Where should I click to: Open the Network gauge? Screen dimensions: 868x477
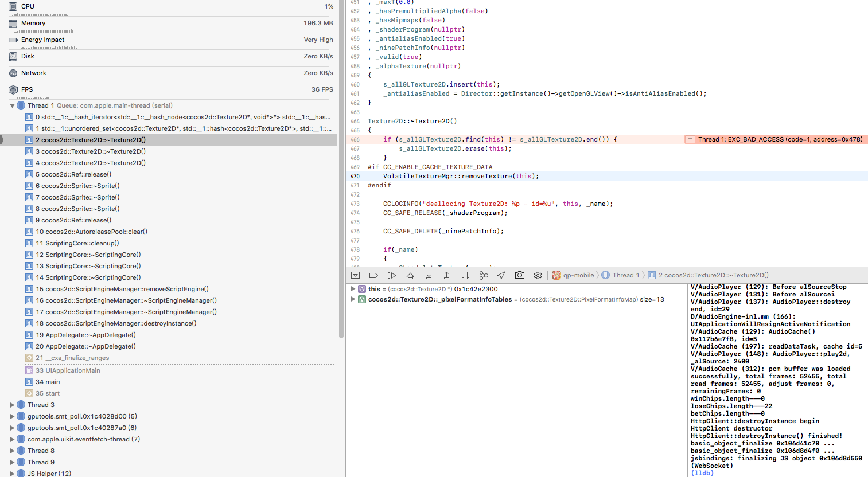click(x=171, y=73)
